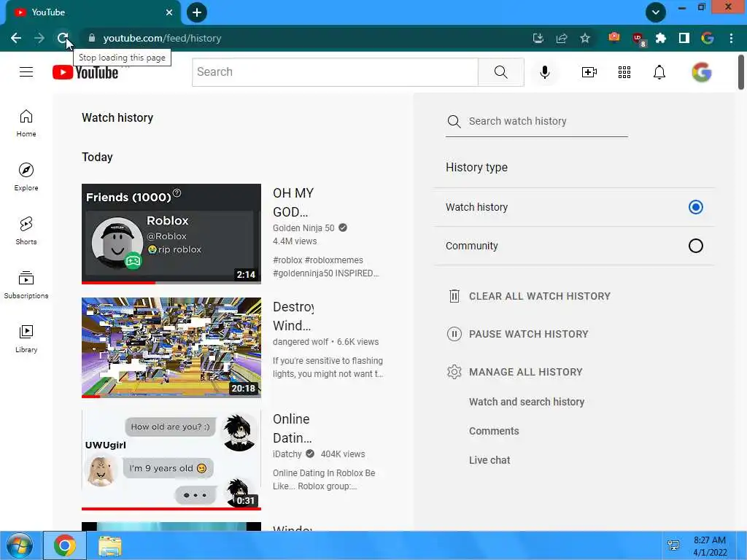
Task: Click the share this page icon
Action: pyautogui.click(x=562, y=38)
